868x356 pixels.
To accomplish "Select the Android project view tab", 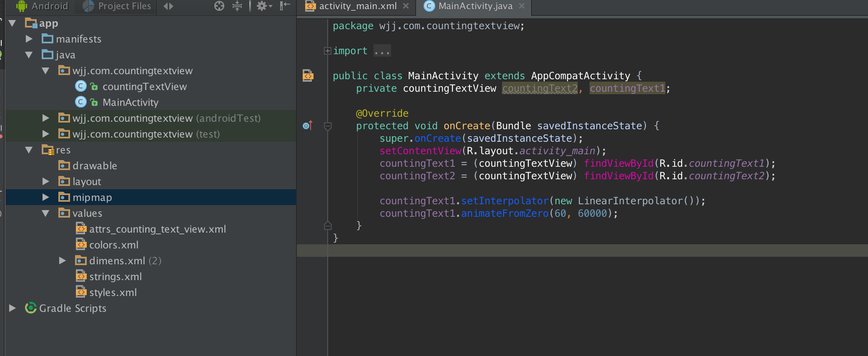I will click(49, 6).
